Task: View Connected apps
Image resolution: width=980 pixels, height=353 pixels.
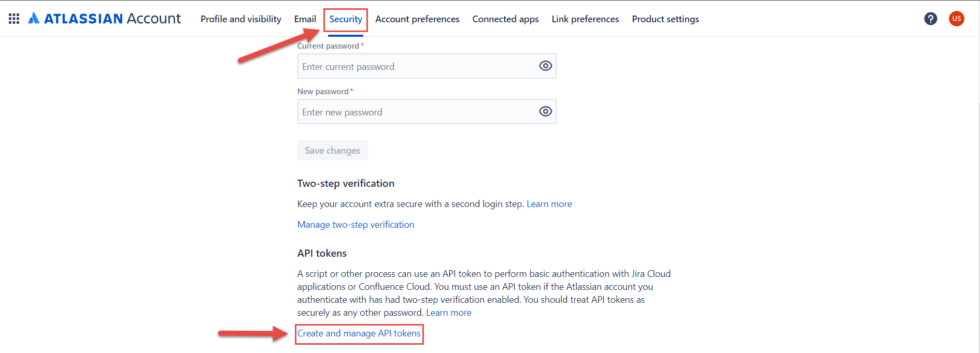Action: [505, 19]
